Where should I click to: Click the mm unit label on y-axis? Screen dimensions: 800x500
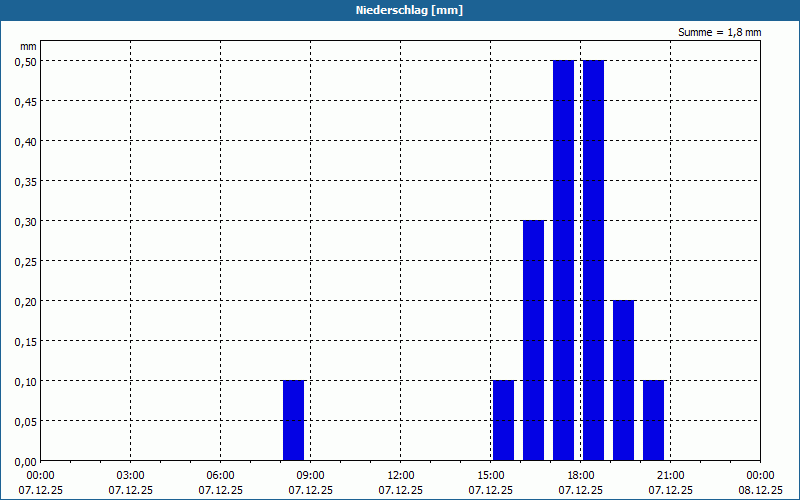tap(28, 46)
